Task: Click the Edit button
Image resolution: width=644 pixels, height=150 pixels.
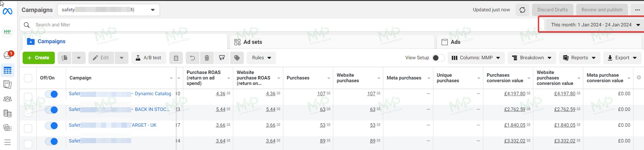Action: pos(101,58)
